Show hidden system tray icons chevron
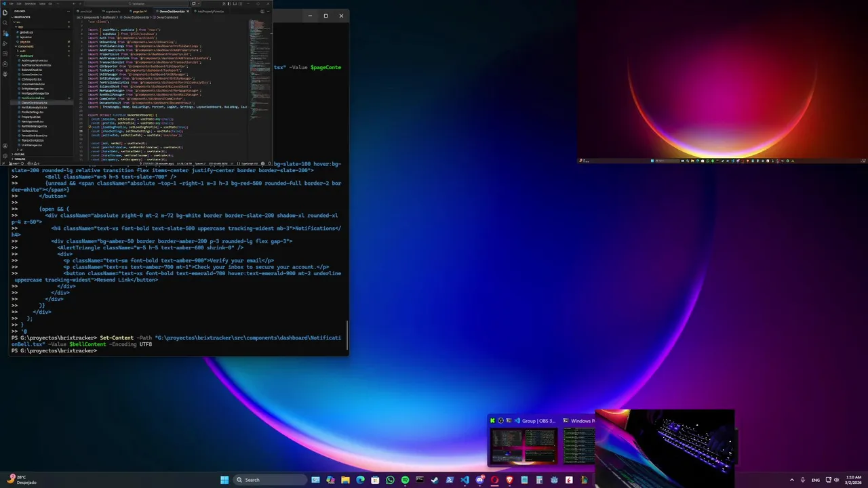Viewport: 868px width, 488px height. (791, 480)
